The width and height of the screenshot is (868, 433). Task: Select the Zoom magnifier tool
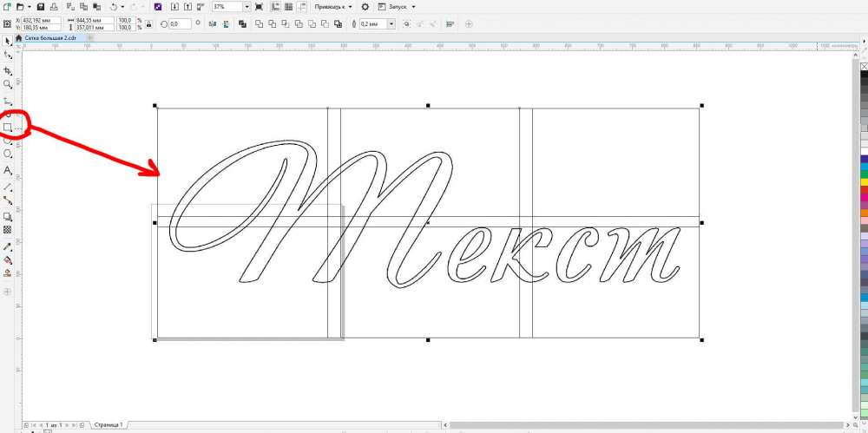pos(8,84)
